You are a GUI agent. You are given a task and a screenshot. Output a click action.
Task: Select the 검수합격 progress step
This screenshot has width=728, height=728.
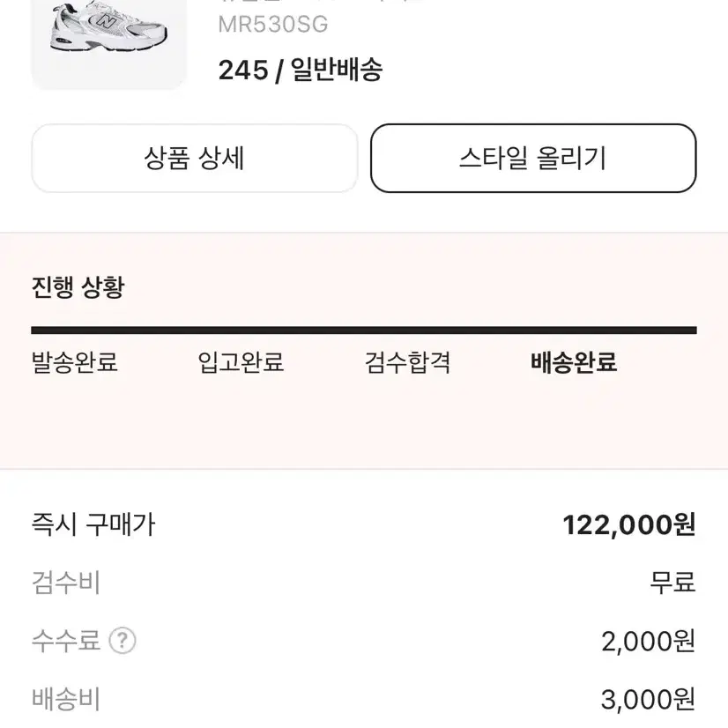click(x=407, y=362)
